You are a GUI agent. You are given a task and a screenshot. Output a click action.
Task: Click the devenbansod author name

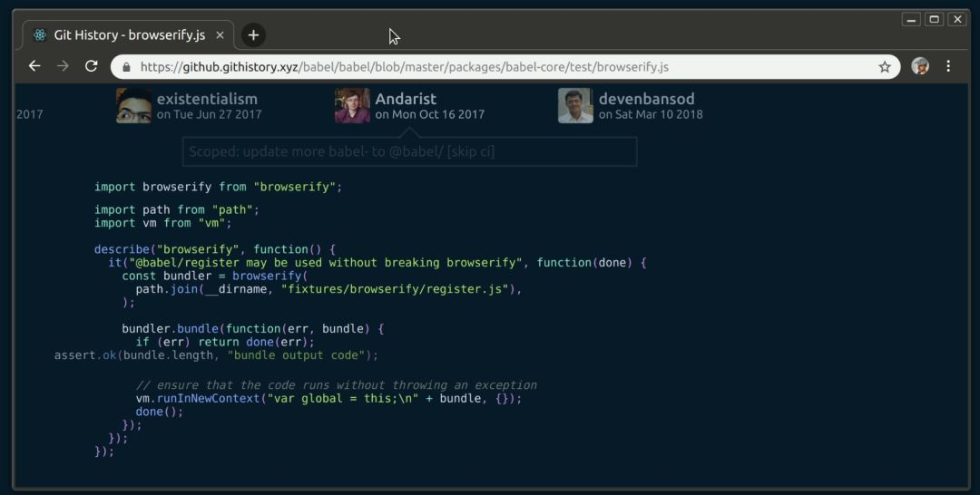click(x=646, y=99)
